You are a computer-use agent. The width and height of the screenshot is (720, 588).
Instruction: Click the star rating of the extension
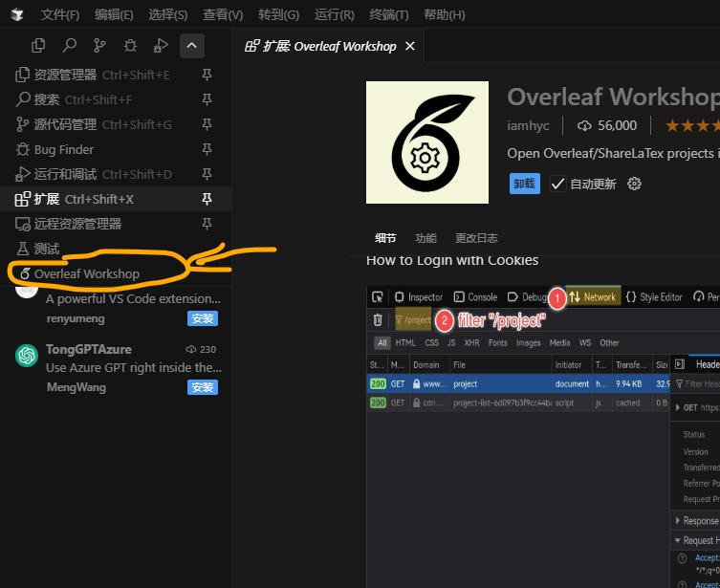(x=692, y=125)
